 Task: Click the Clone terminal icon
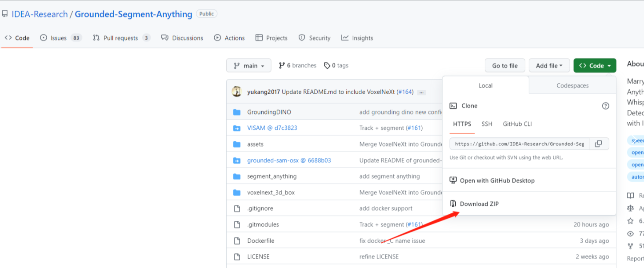[453, 106]
